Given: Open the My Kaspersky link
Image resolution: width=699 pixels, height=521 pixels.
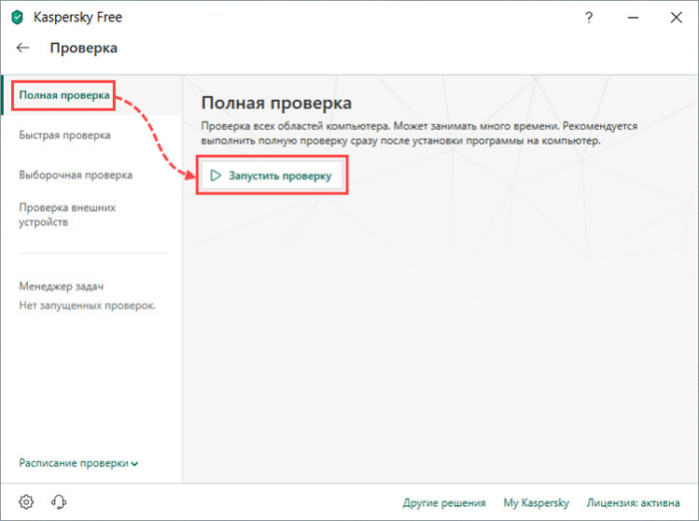Looking at the screenshot, I should (536, 503).
